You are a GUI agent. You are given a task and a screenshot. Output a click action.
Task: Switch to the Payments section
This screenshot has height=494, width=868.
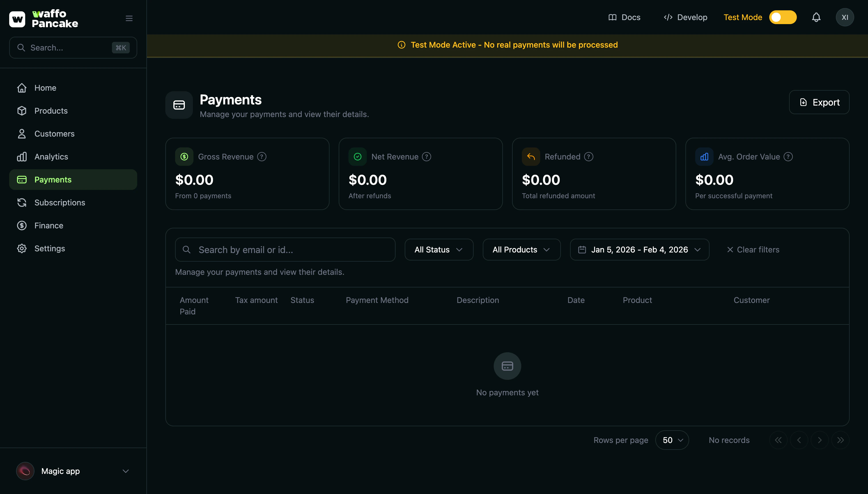point(53,180)
